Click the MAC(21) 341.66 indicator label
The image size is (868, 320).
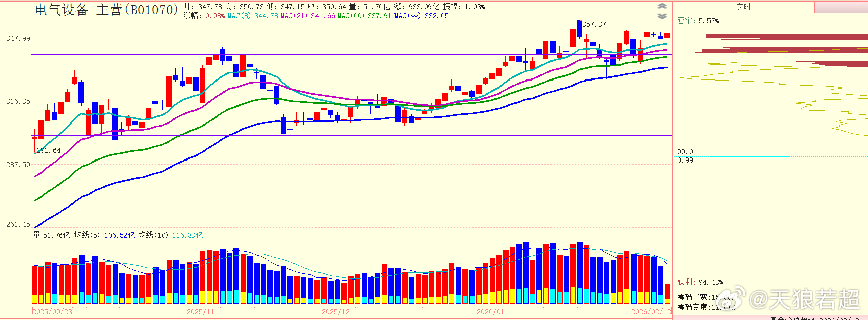click(307, 16)
